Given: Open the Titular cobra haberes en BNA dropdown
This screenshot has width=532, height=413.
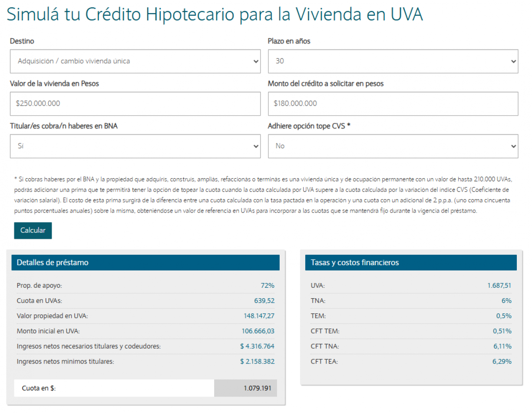Looking at the screenshot, I should 135,146.
